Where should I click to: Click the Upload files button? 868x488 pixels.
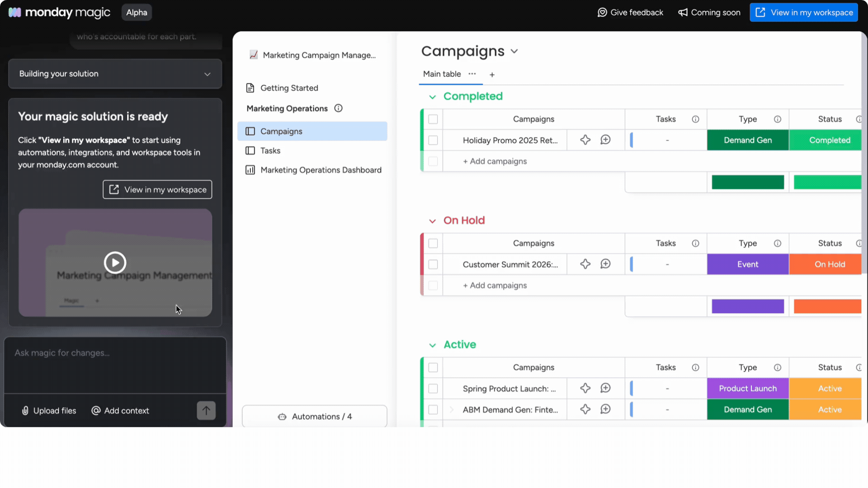[49, 411]
